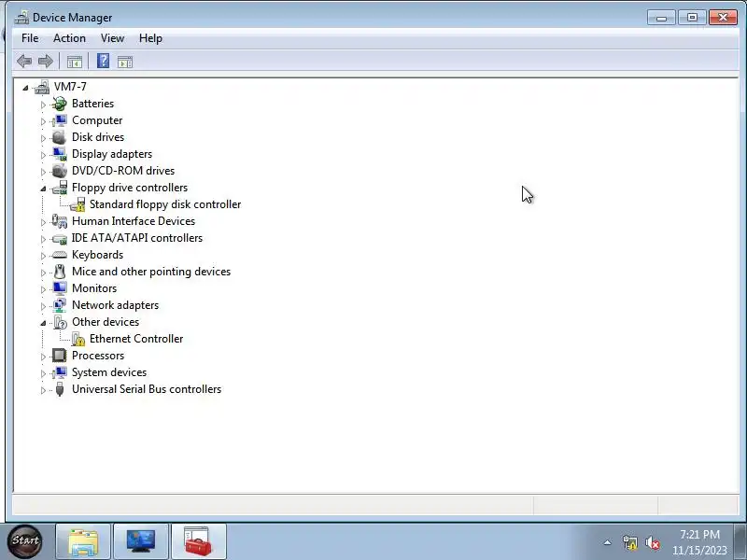The image size is (747, 560).
Task: Click the Disk drives category icon
Action: [60, 137]
